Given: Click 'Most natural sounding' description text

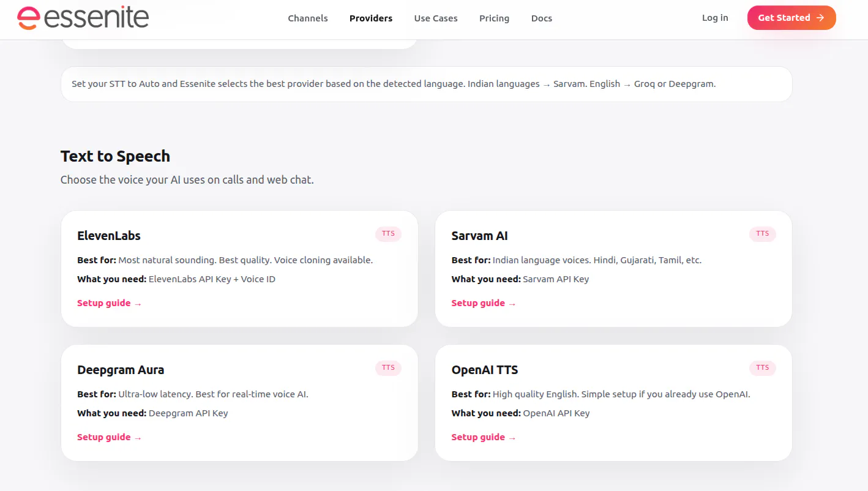Looking at the screenshot, I should click(x=245, y=260).
